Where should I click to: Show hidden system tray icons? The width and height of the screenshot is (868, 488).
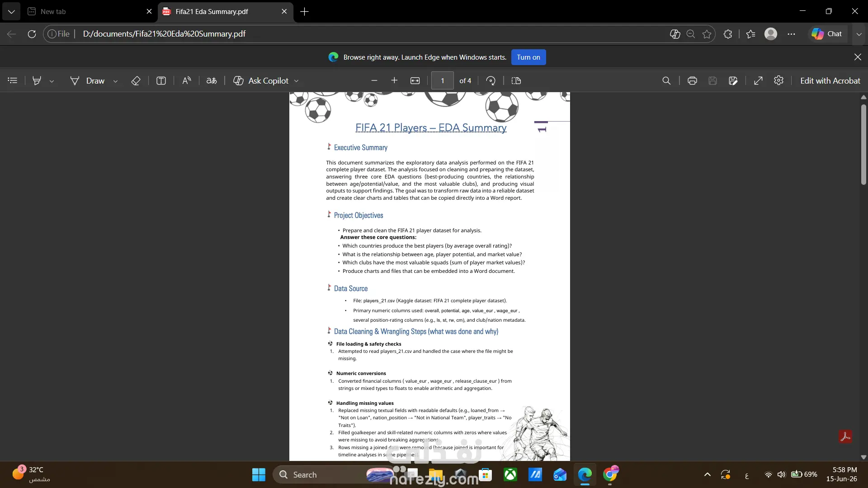(x=708, y=474)
